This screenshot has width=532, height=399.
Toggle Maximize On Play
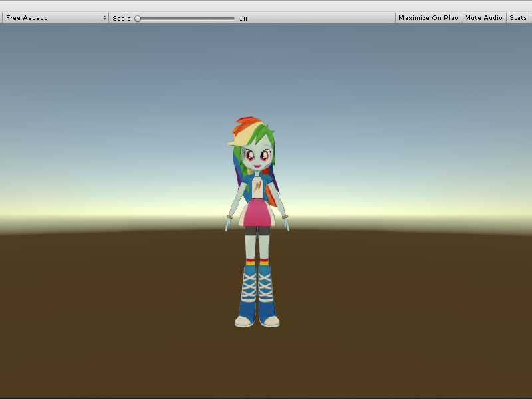point(428,18)
